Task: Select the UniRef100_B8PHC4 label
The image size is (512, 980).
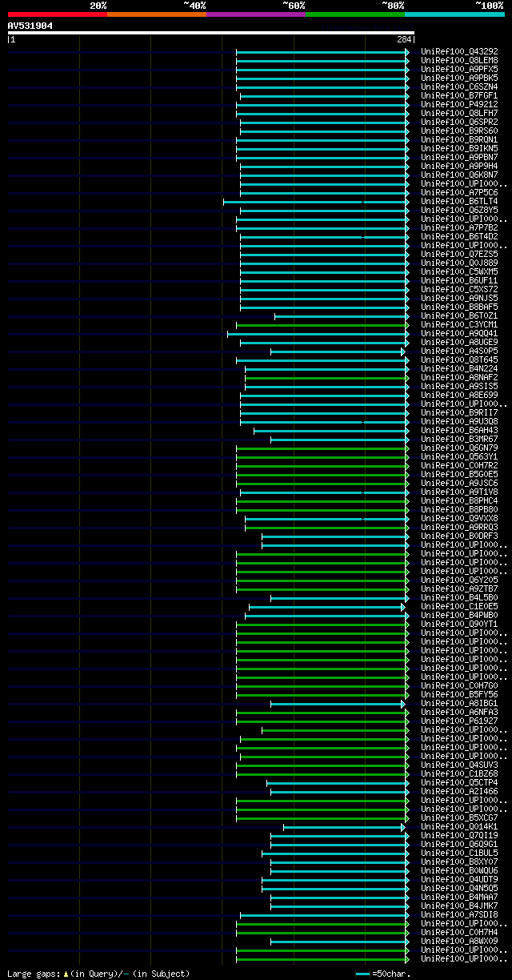Action: 459,500
